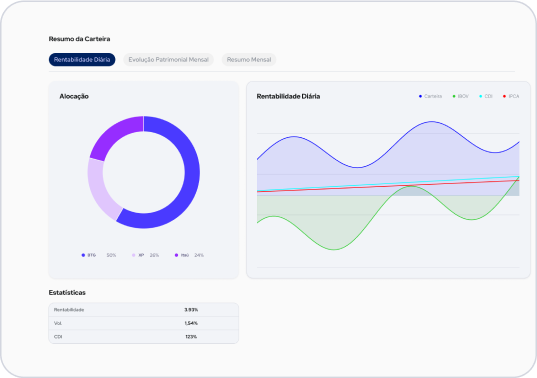The width and height of the screenshot is (537, 378).
Task: Click the BTG legend dot under donut
Action: pos(83,255)
